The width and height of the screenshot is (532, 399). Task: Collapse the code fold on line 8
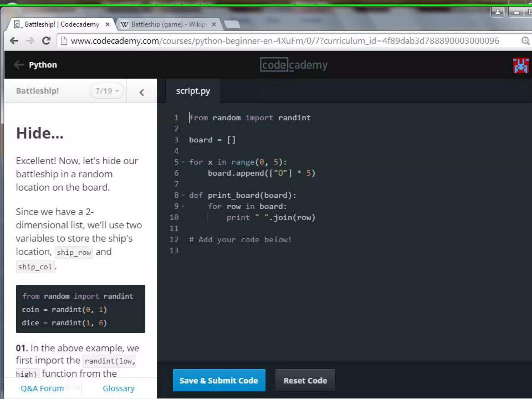pos(183,195)
